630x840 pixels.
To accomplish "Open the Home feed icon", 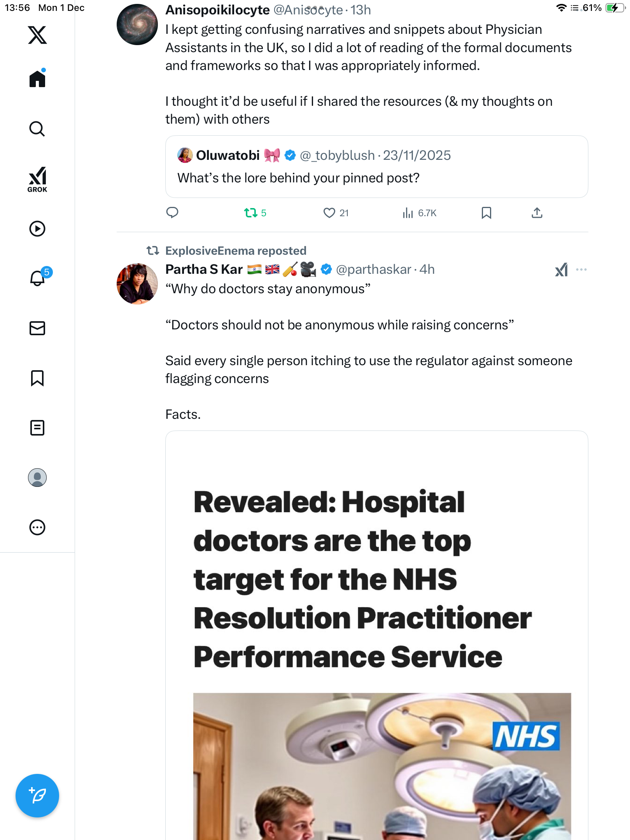I will 37,79.
